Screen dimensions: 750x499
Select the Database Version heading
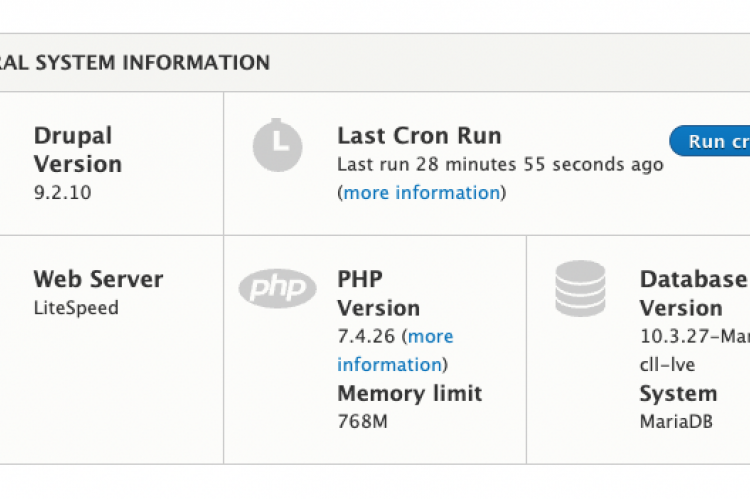tap(695, 293)
